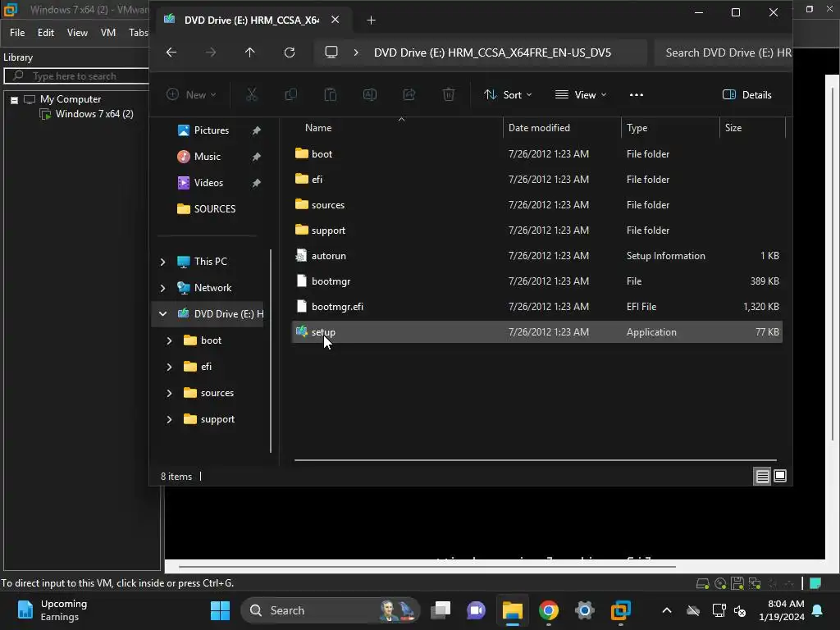Open the notification bell
The image size is (840, 630).
tap(818, 610)
